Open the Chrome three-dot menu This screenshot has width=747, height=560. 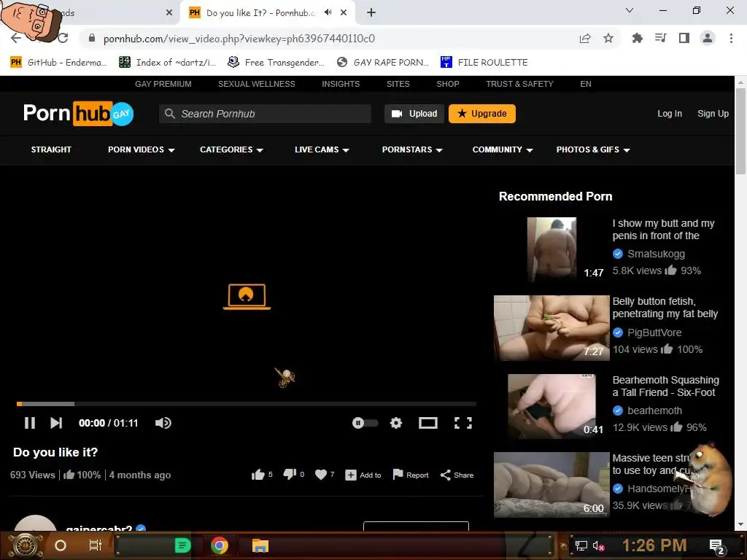(731, 38)
